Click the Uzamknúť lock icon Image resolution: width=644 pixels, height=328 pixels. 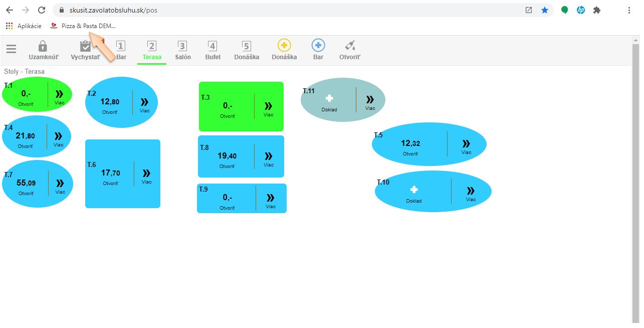point(43,46)
